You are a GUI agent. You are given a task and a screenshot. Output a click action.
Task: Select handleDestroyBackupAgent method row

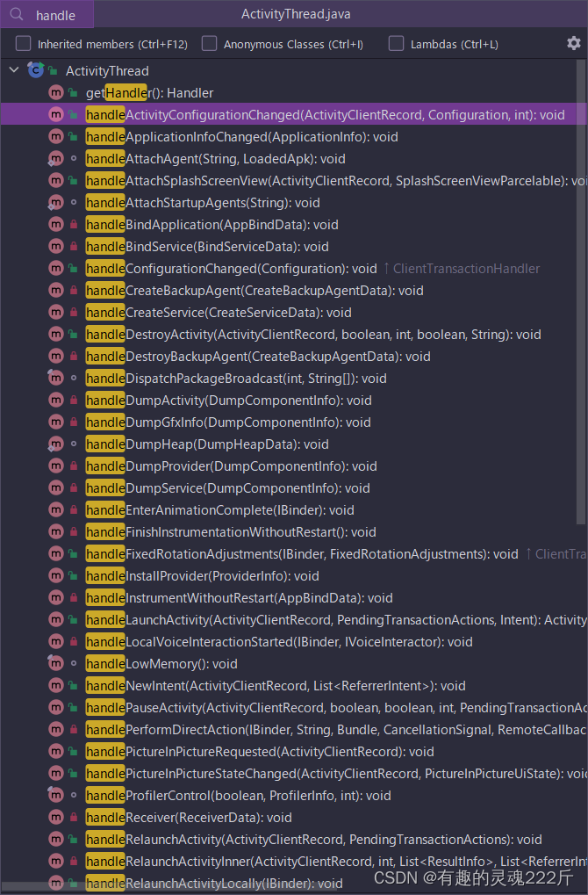tap(294, 357)
